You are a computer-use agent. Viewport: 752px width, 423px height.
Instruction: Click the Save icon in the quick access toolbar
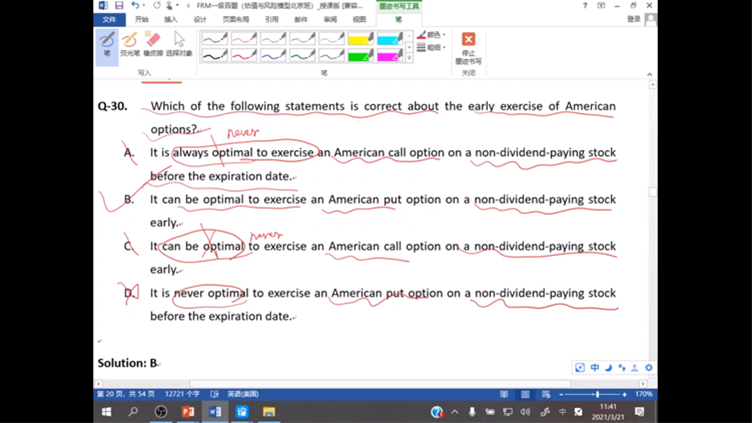pos(119,6)
